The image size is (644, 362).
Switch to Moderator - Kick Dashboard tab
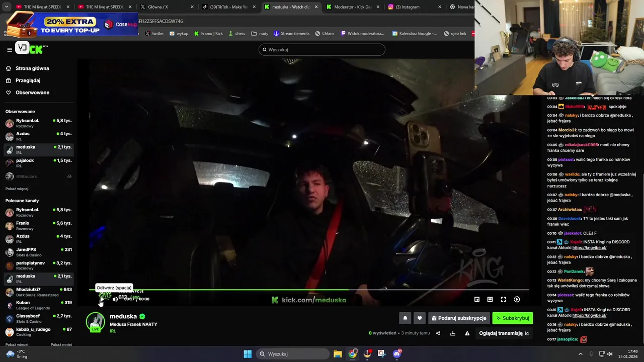352,7
